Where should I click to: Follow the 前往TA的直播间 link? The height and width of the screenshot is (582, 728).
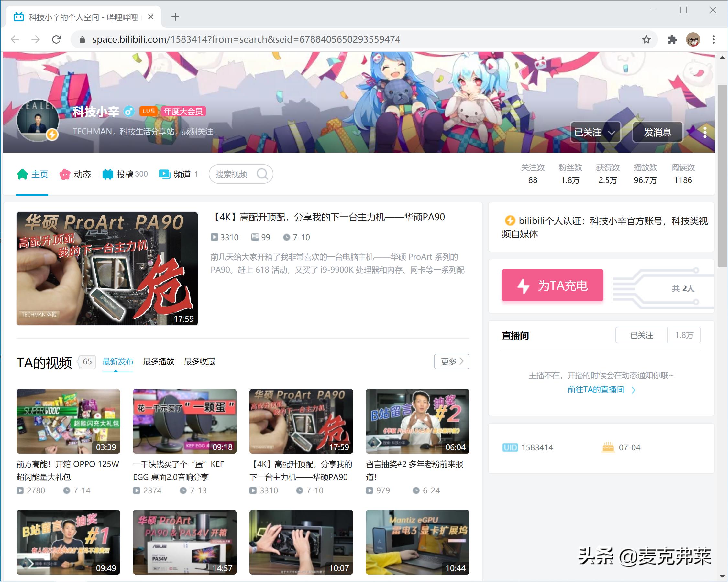[595, 390]
